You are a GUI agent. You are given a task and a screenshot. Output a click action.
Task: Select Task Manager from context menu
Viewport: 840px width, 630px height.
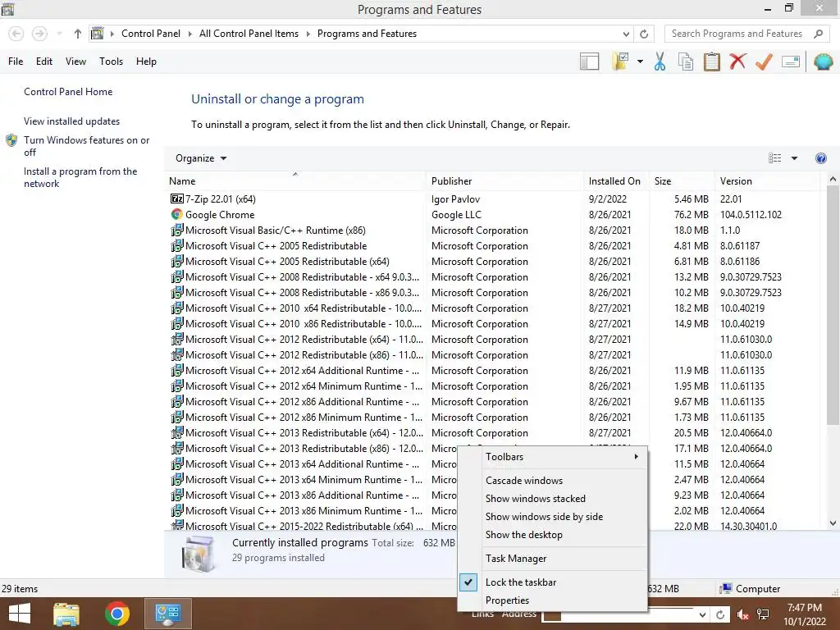[552, 559]
